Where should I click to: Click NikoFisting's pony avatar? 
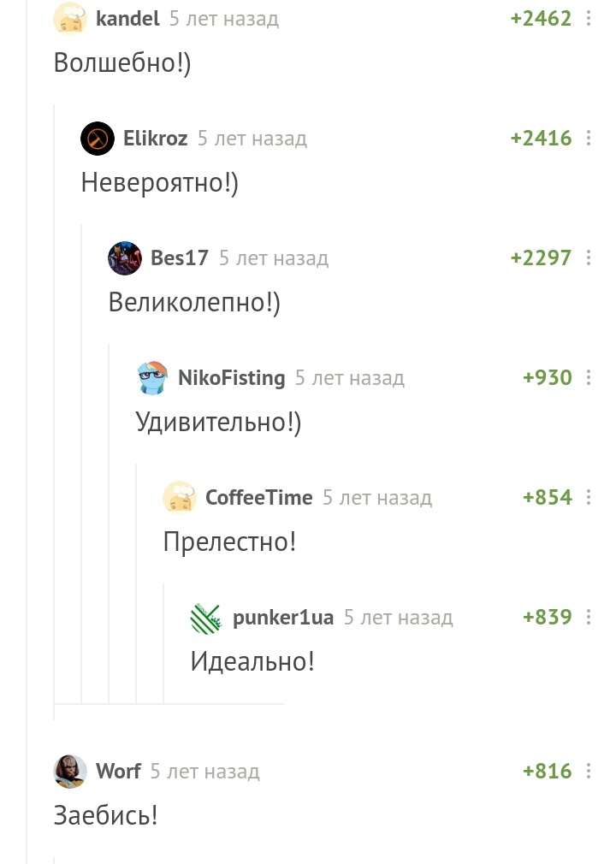[152, 377]
